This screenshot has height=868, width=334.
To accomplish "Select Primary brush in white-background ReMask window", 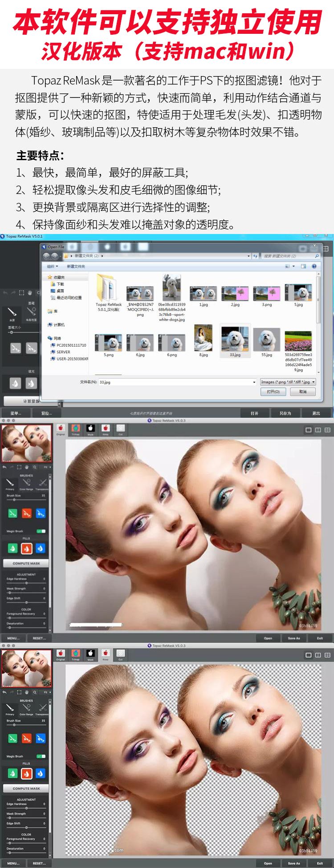I will (10, 484).
